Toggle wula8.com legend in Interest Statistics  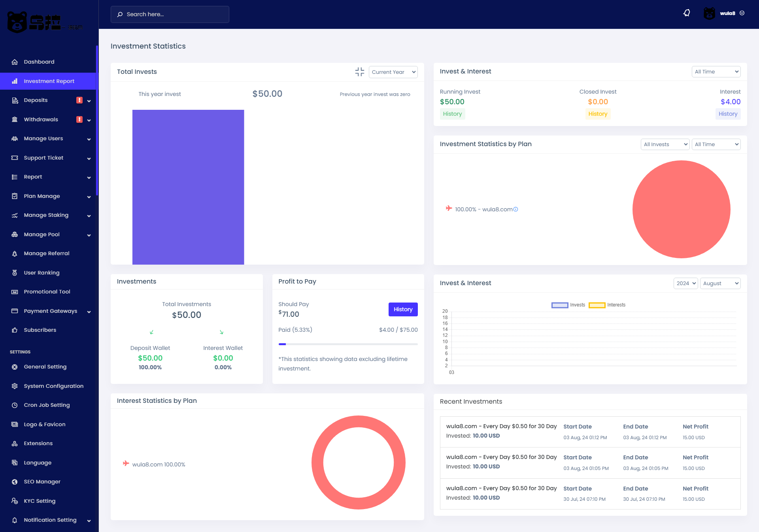[154, 464]
